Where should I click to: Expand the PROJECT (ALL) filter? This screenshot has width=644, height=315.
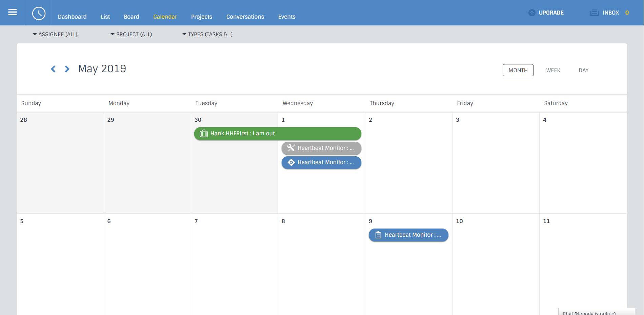pos(131,35)
